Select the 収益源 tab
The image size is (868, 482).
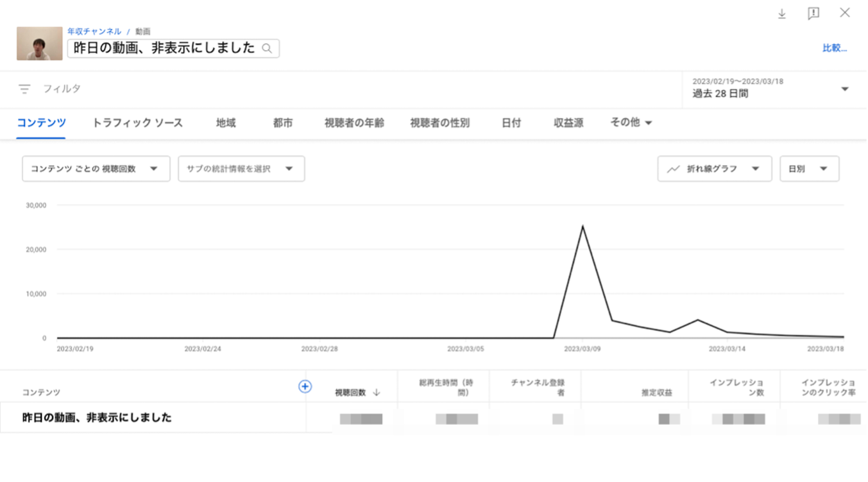tap(568, 123)
